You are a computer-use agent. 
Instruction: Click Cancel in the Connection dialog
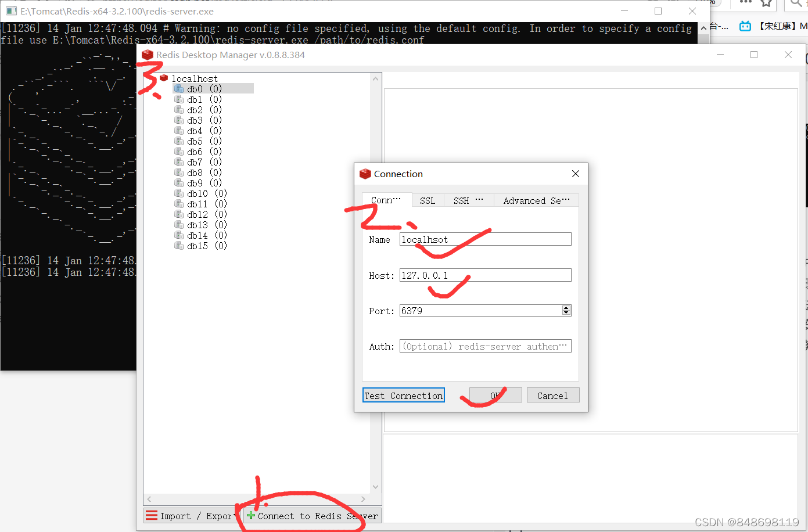tap(553, 396)
